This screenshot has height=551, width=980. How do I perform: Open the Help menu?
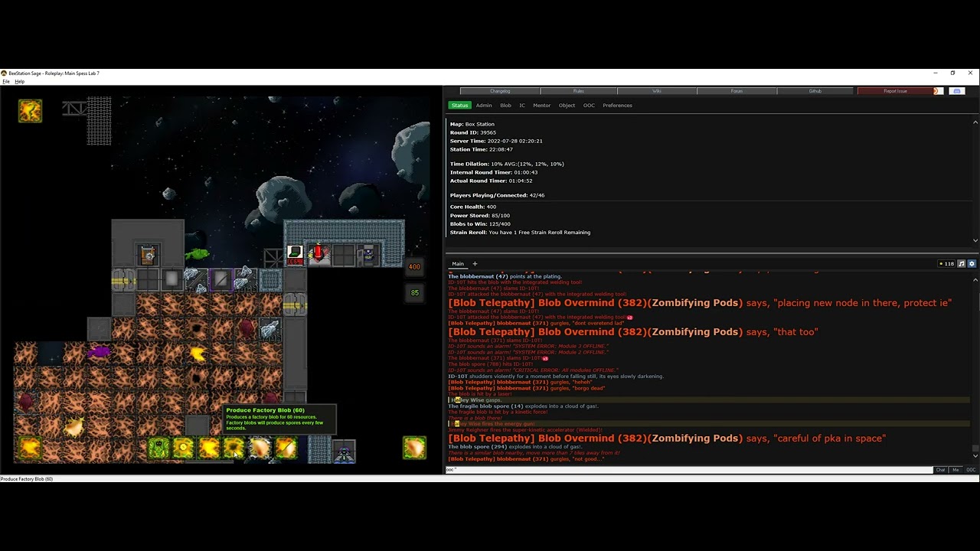pyautogui.click(x=19, y=81)
